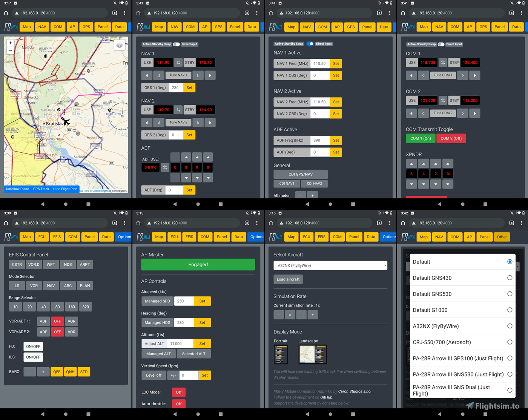This screenshot has height=420, width=528.
Task: Open the browser three-dot menu
Action: pyautogui.click(x=124, y=12)
